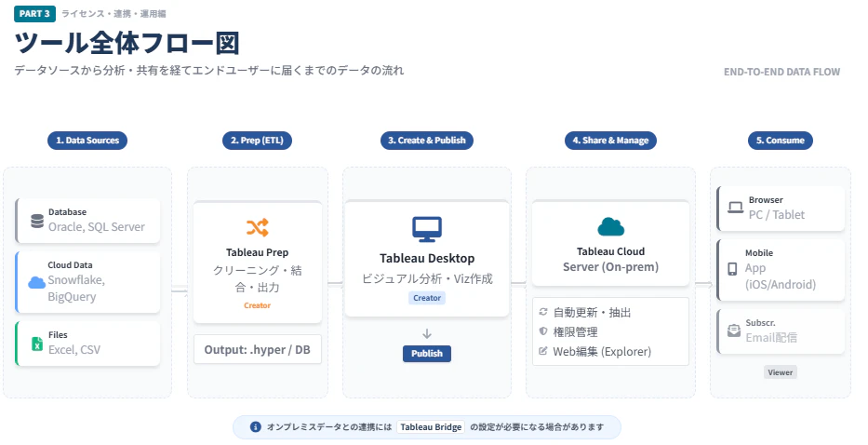Click the Snowflake, BigQuery text
868x445 pixels.
(76, 289)
